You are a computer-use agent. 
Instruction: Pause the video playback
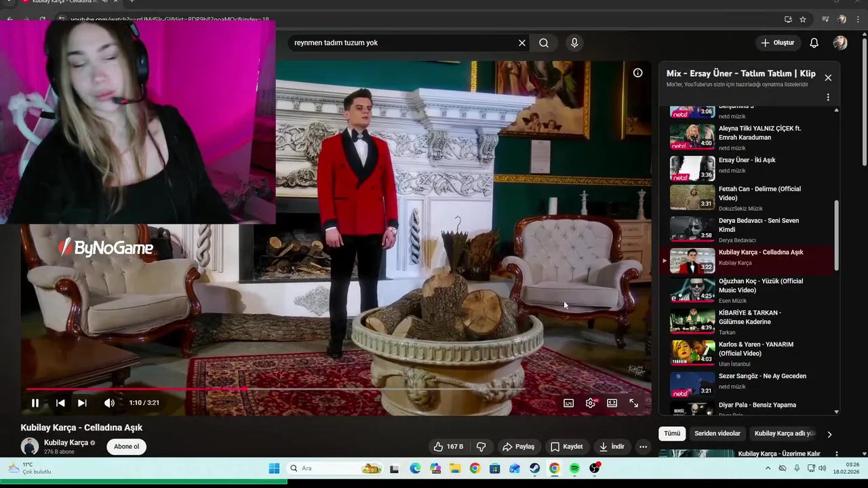point(35,403)
